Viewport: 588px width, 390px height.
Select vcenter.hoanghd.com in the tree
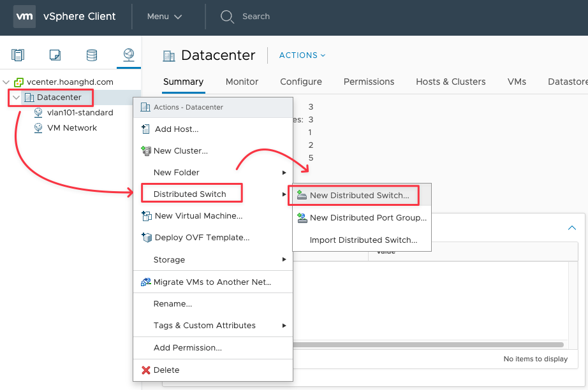pyautogui.click(x=70, y=82)
